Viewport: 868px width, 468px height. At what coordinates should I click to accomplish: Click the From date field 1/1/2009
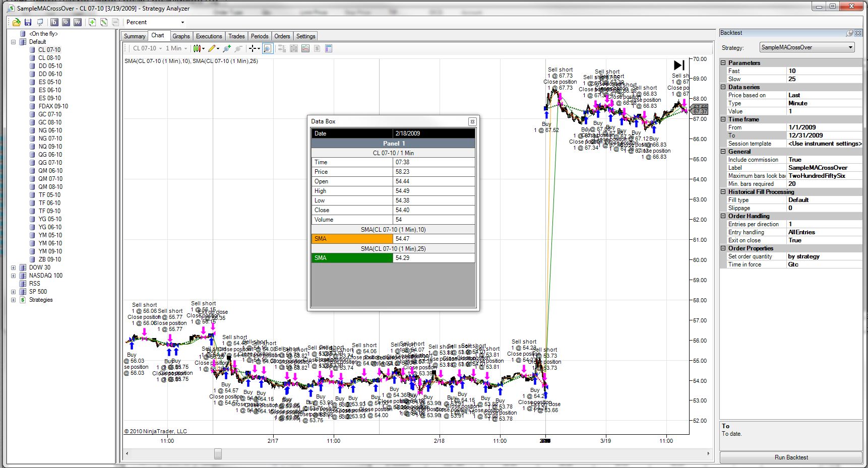824,127
